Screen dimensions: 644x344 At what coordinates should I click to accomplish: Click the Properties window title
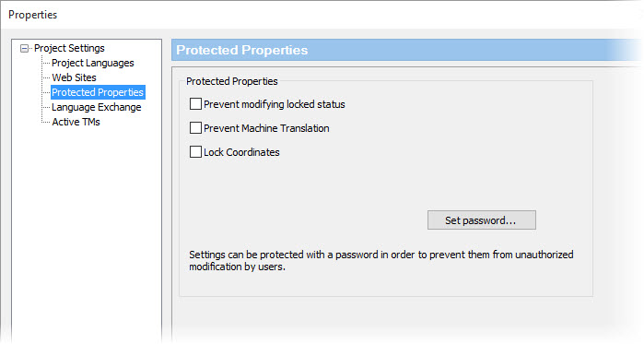click(33, 15)
